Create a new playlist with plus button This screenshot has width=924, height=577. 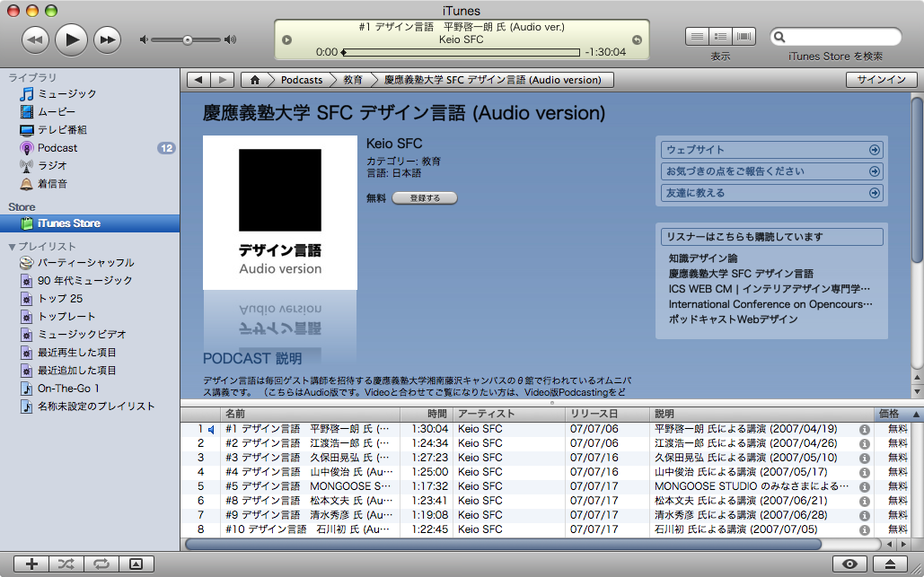coord(32,564)
